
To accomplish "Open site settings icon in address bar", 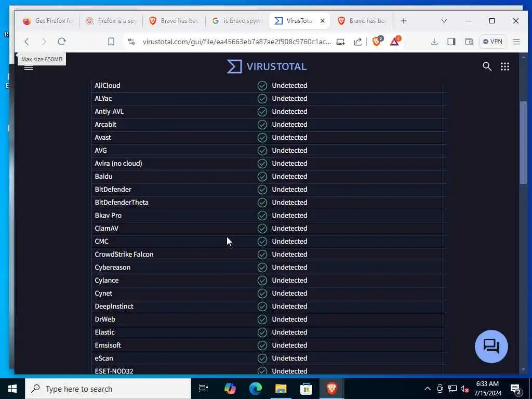I will pos(131,42).
